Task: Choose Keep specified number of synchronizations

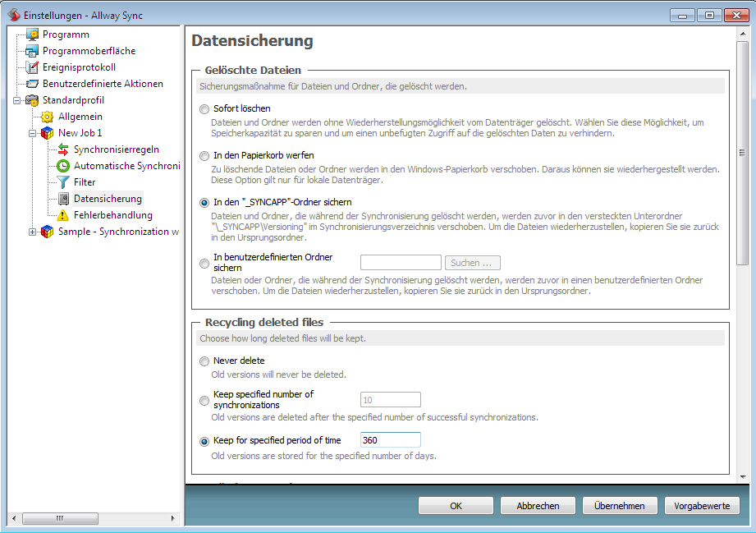Action: point(204,400)
